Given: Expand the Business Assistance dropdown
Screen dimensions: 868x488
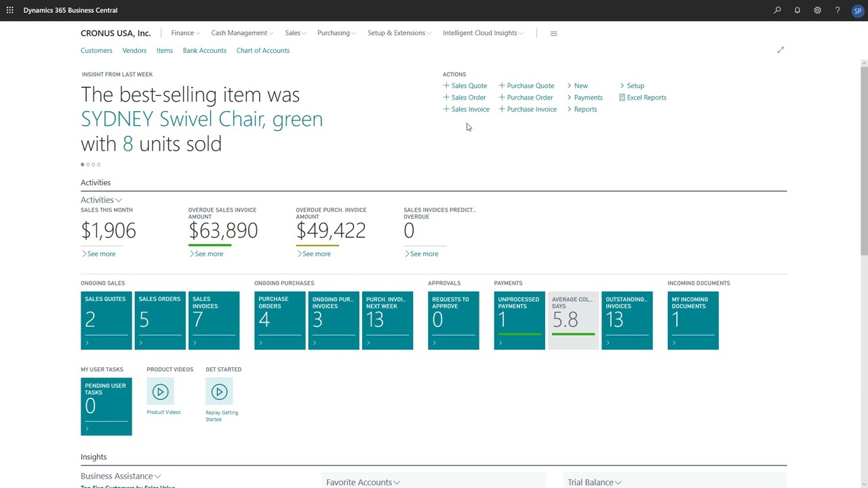Looking at the screenshot, I should (x=121, y=476).
